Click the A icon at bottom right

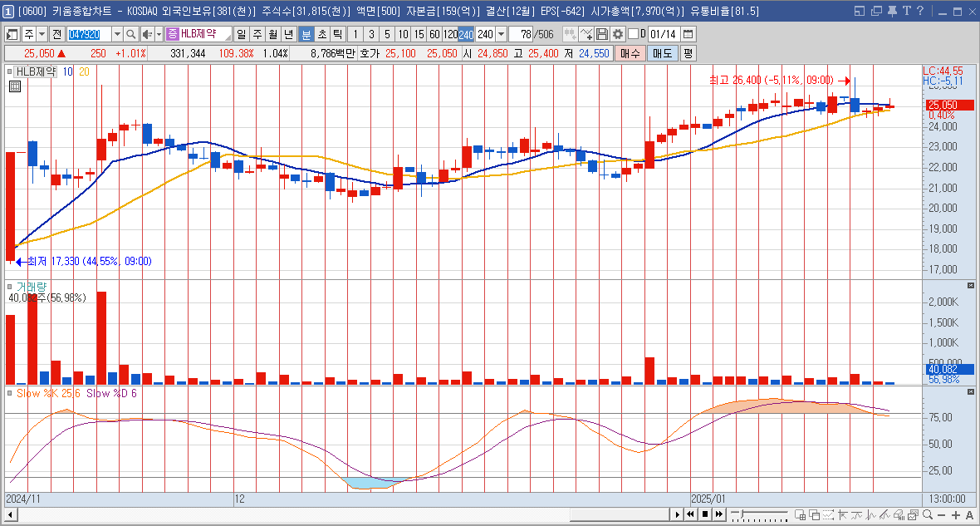(969, 514)
